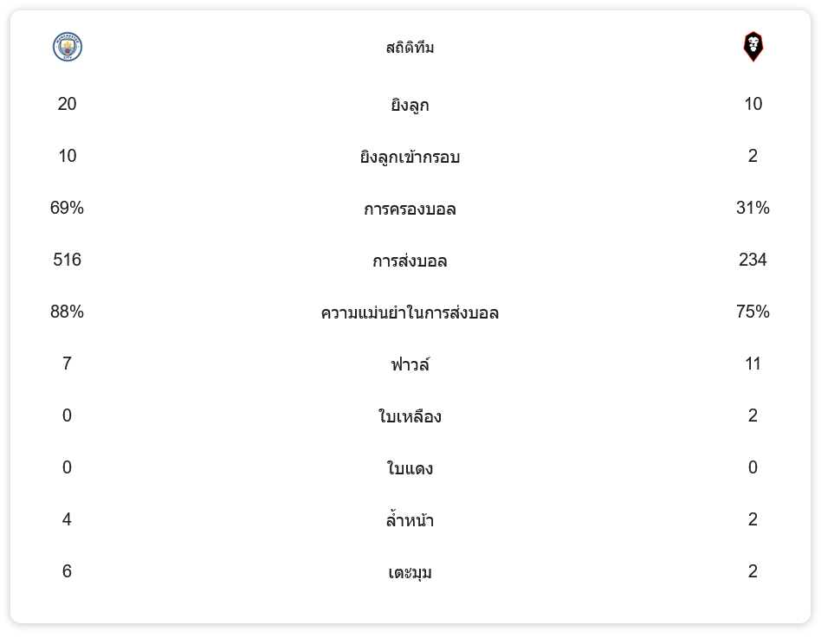The height and width of the screenshot is (644, 821).
Task: Click the Manchester City club crest
Action: (68, 47)
